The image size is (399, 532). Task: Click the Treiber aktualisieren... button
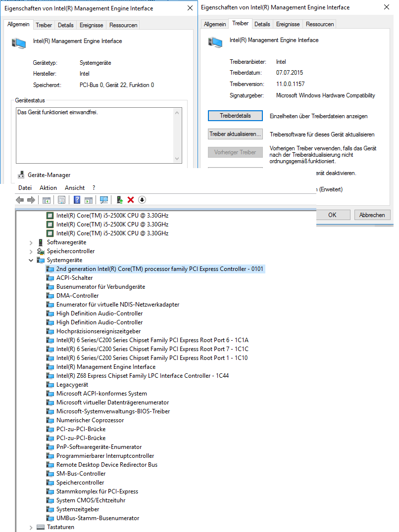235,134
